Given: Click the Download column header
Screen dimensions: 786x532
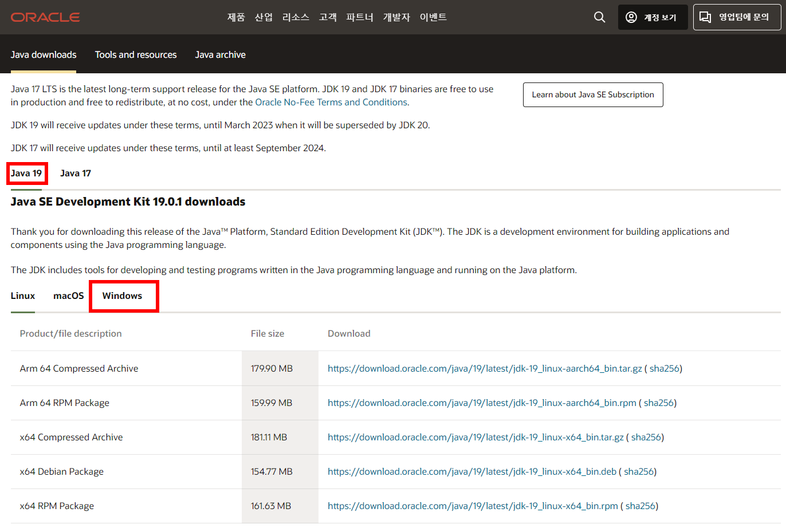Looking at the screenshot, I should point(349,334).
